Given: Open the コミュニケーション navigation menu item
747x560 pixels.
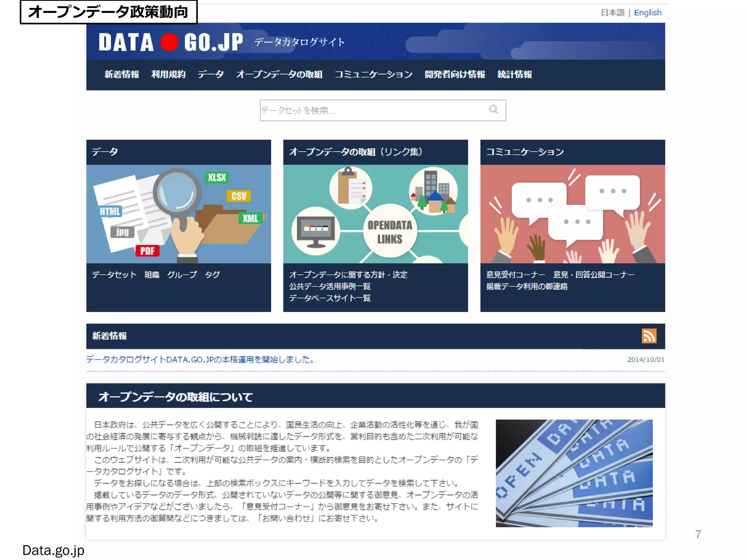Looking at the screenshot, I should (373, 74).
